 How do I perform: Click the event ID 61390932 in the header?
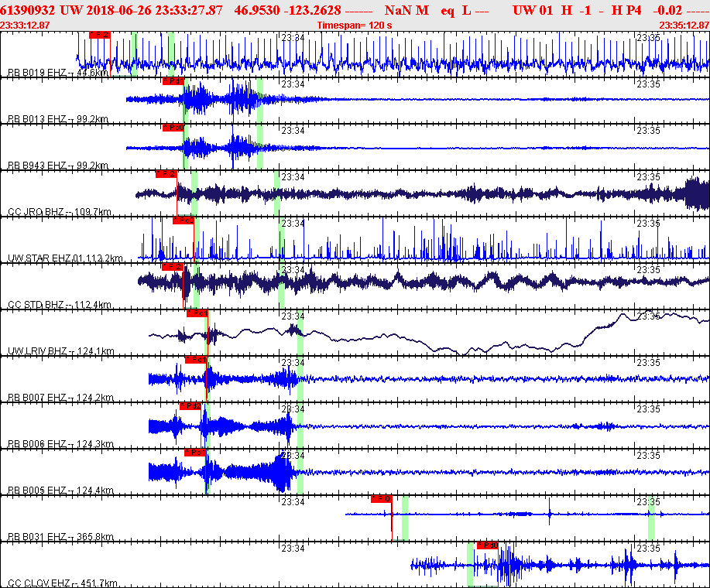pos(28,10)
